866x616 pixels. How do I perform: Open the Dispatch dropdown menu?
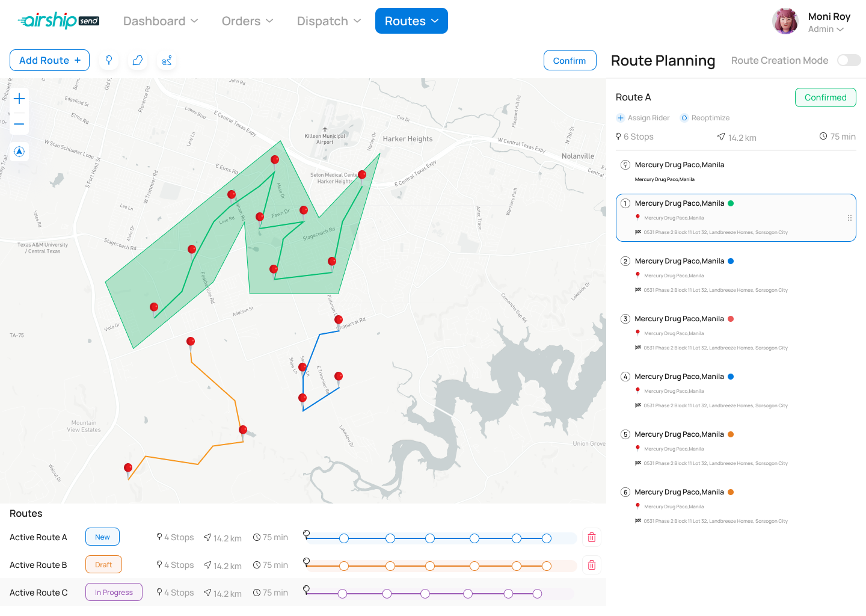pyautogui.click(x=329, y=21)
